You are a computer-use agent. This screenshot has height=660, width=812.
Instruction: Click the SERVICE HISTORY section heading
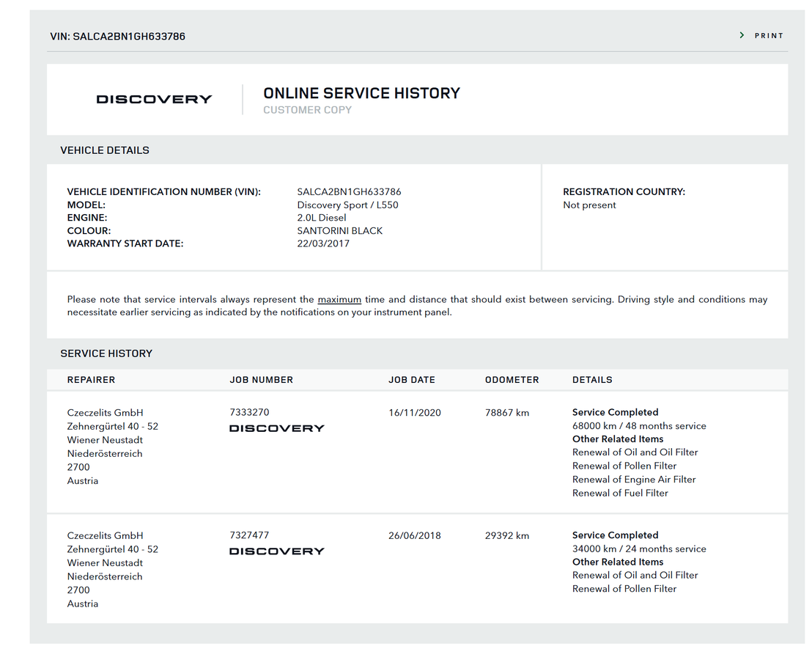[x=106, y=353]
